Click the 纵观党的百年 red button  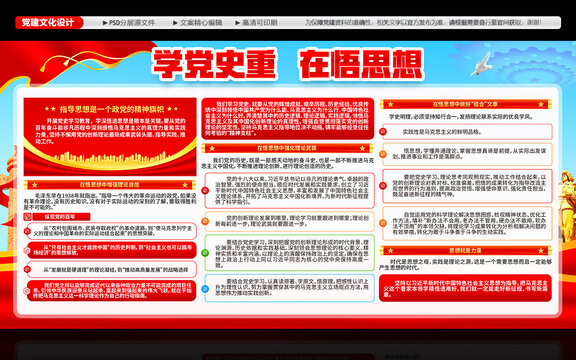click(x=61, y=217)
